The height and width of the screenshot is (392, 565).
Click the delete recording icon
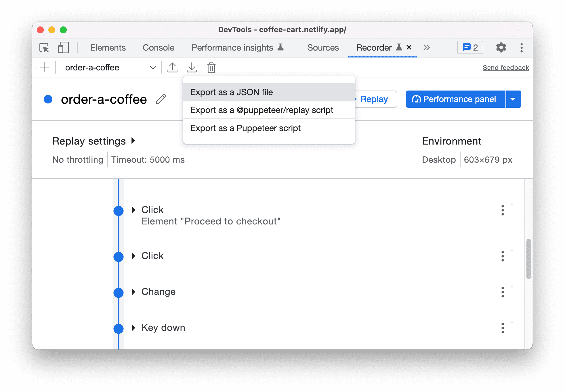click(211, 67)
